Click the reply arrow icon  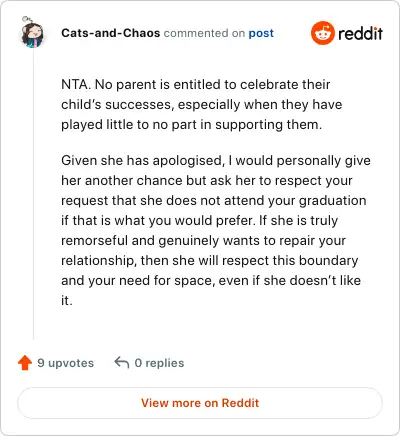coord(122,362)
